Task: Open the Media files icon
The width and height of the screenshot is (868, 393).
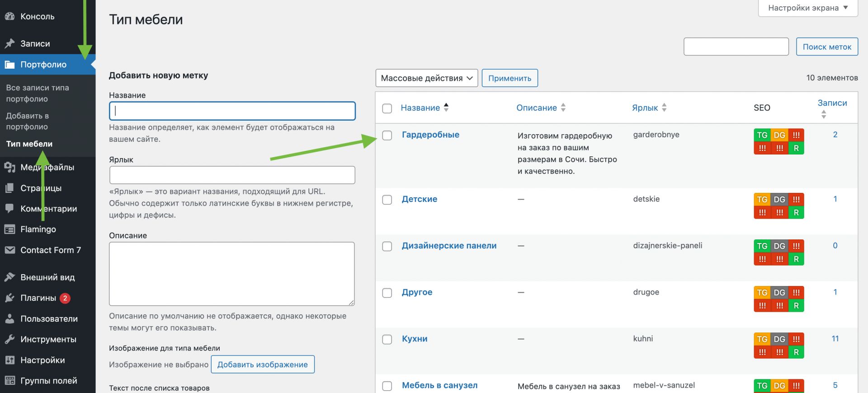Action: click(9, 168)
